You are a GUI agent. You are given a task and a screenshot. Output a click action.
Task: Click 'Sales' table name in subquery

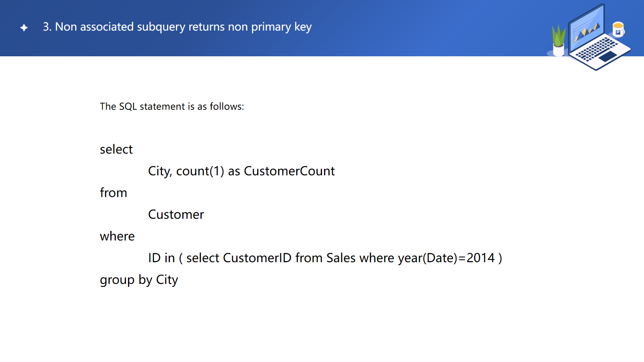point(341,258)
